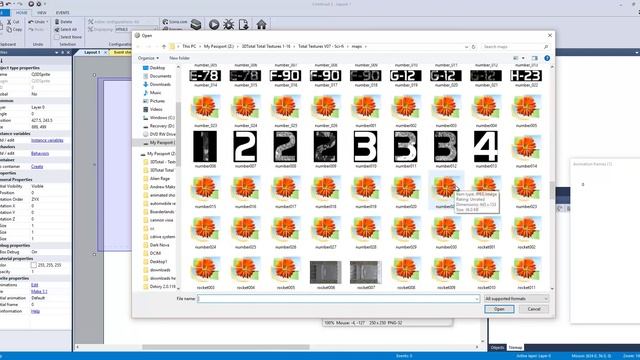Click the file list vertical scrollbar thumb

click(x=552, y=191)
